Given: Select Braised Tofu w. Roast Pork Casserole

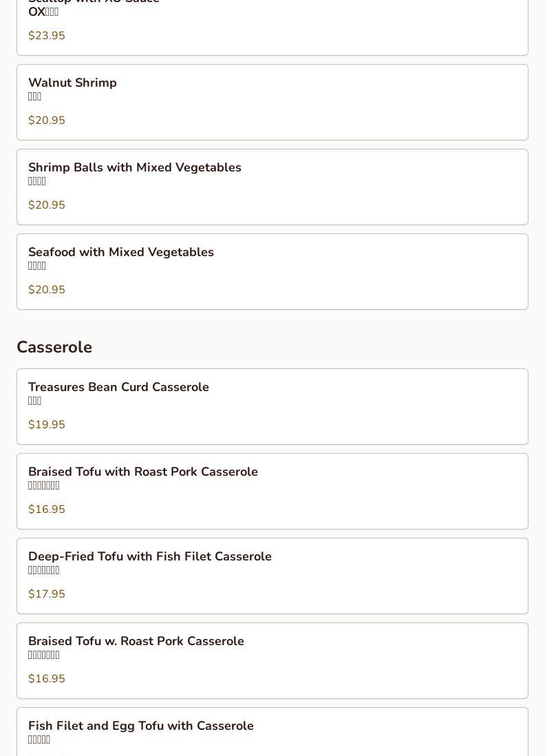Looking at the screenshot, I should click(136, 642).
